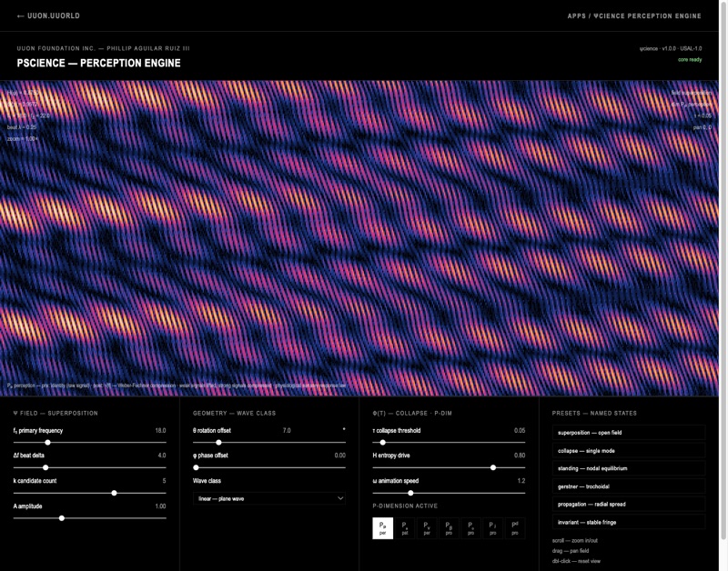This screenshot has height=571, width=728.
Task: Click the ΨCIENCE PERCEPTION ENGINE breadcrumb text
Action: click(x=648, y=15)
